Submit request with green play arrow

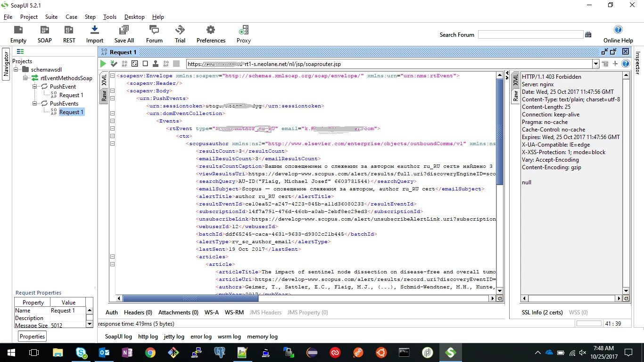point(103,64)
